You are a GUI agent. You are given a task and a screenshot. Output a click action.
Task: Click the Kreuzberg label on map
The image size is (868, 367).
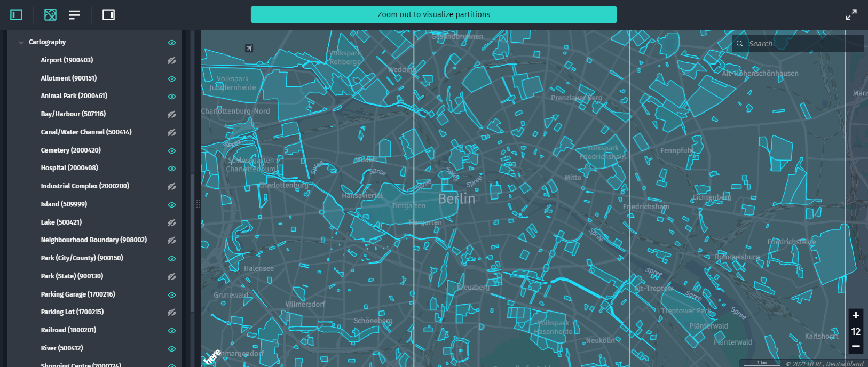click(473, 287)
